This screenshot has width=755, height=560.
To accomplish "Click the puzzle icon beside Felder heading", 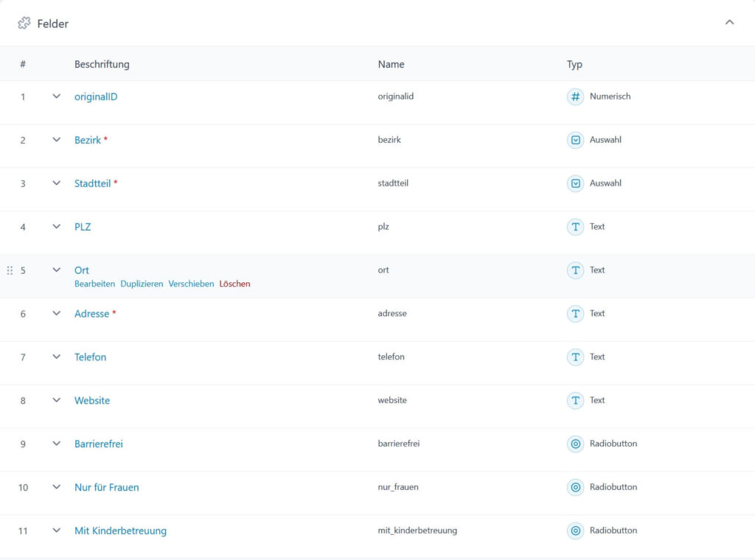I will pos(24,24).
